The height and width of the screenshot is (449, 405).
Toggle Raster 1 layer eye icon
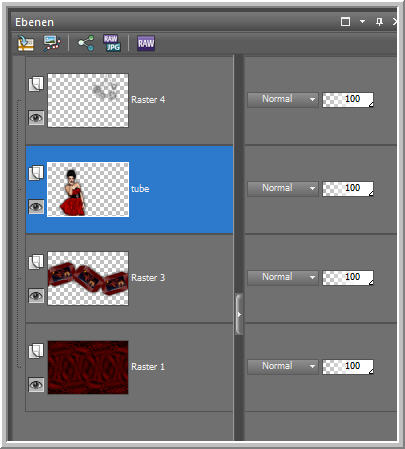point(36,385)
